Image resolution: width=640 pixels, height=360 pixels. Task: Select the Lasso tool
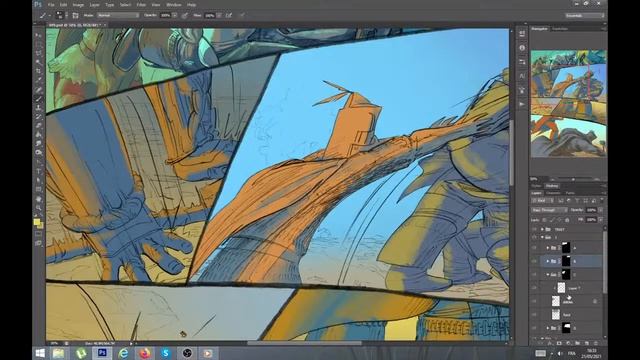coord(39,53)
